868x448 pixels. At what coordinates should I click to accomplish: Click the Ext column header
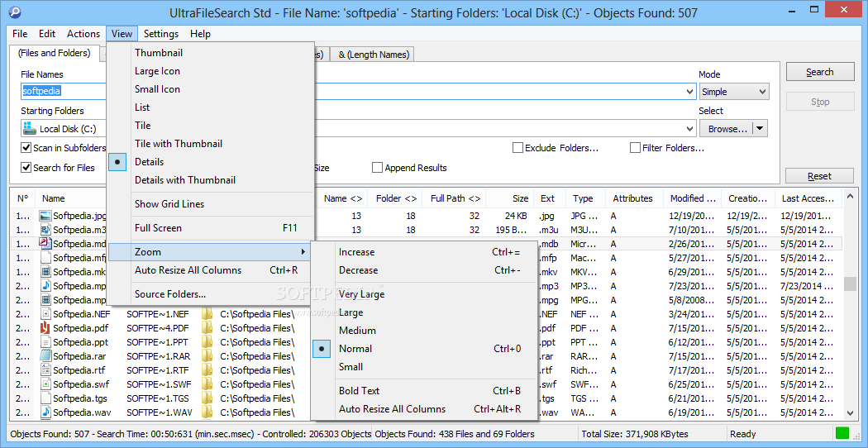click(547, 198)
